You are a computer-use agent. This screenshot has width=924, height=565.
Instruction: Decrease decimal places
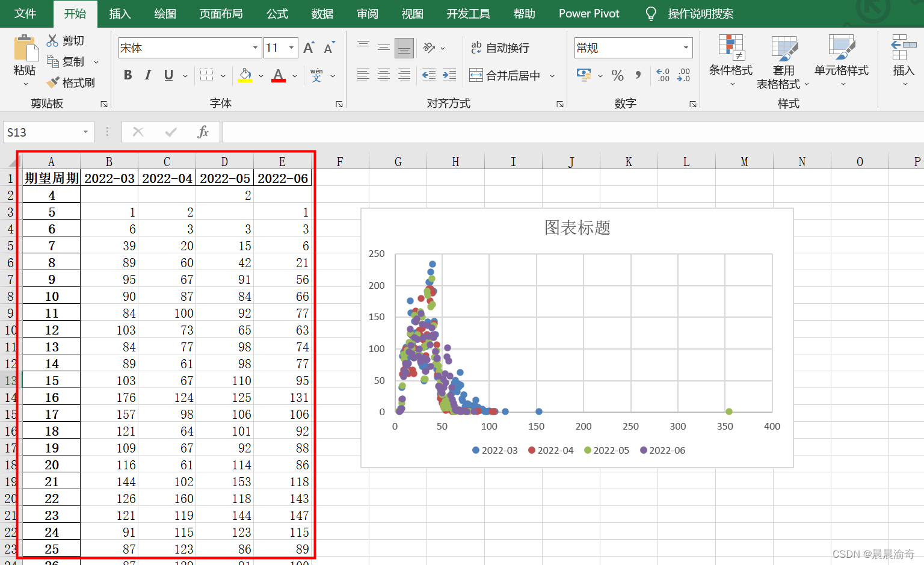click(x=683, y=75)
